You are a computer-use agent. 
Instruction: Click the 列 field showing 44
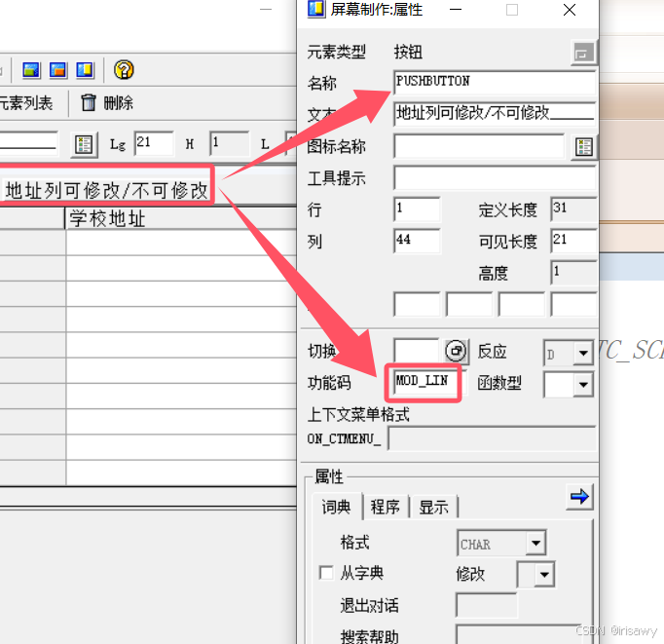(417, 241)
